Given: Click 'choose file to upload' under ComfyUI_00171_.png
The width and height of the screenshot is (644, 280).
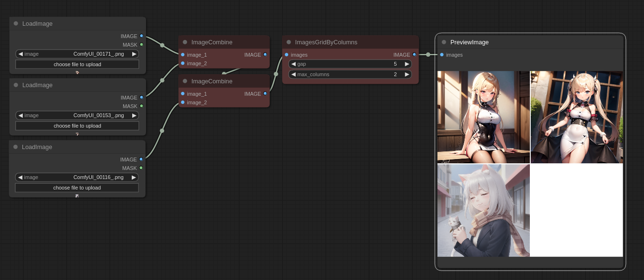Looking at the screenshot, I should pyautogui.click(x=77, y=64).
